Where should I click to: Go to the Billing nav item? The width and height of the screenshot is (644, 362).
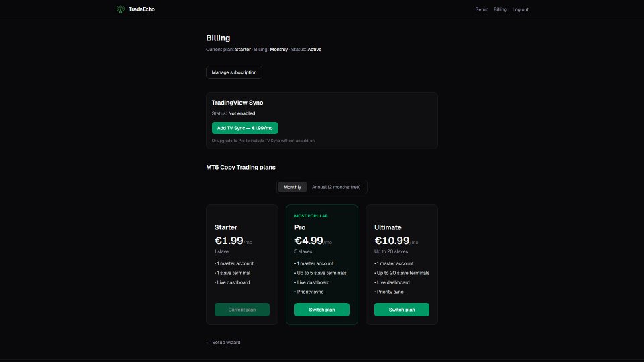[500, 9]
